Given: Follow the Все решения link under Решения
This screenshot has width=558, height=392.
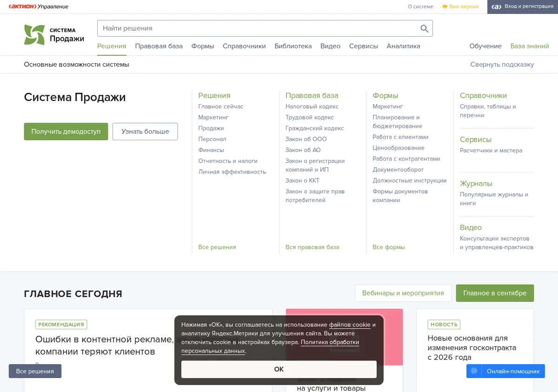Looking at the screenshot, I should 217,247.
